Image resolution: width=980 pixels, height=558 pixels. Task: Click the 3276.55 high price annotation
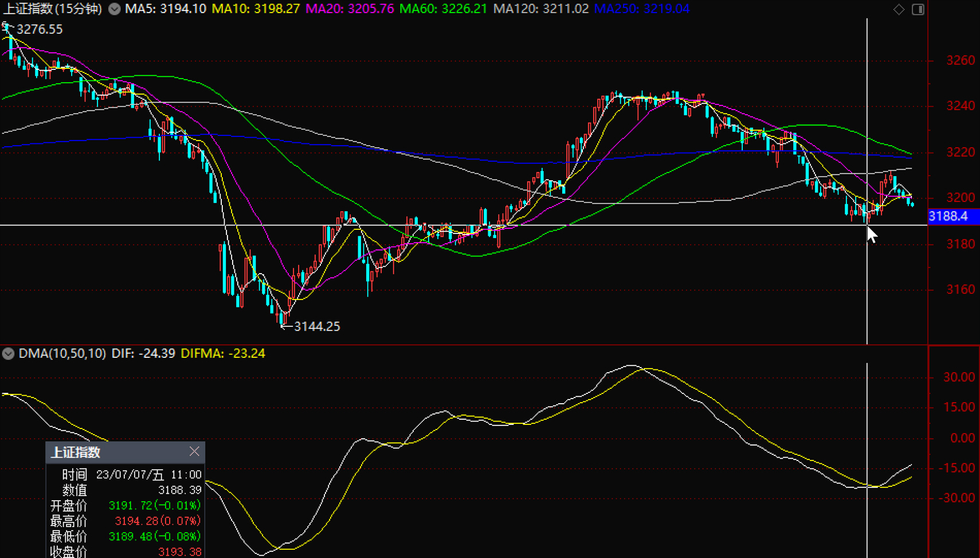(x=40, y=29)
